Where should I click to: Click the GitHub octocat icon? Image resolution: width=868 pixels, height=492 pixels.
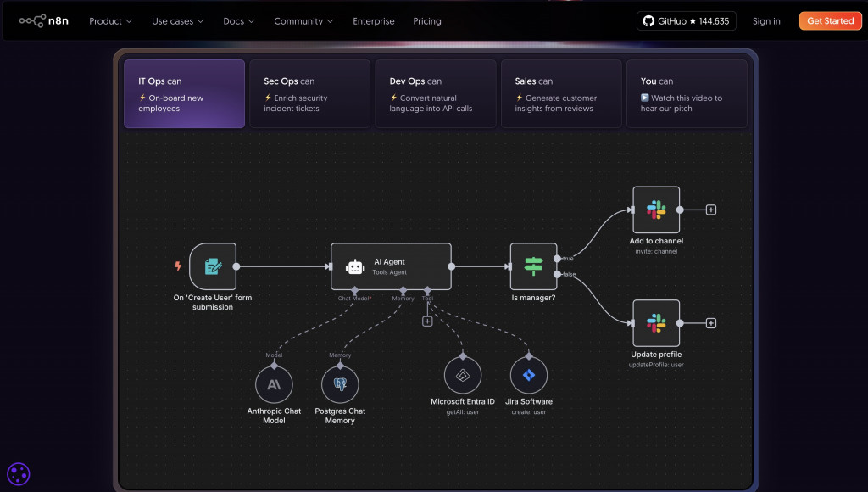click(648, 21)
